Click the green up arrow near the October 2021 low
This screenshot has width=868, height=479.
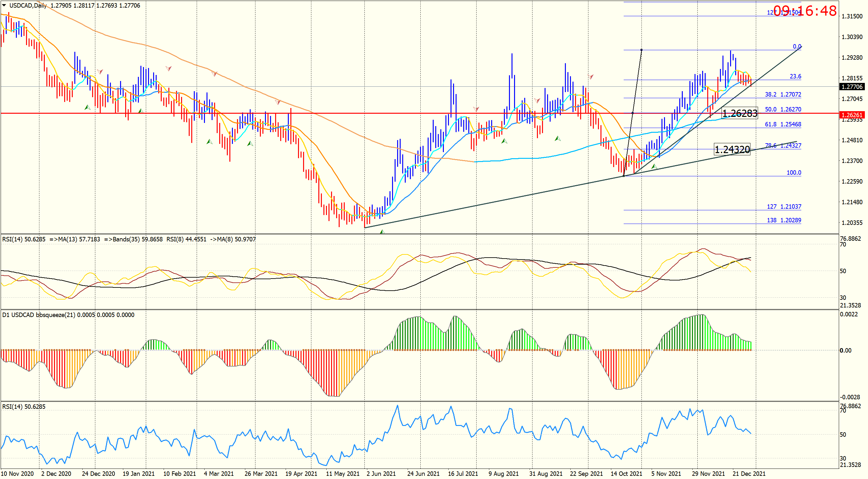tap(654, 166)
